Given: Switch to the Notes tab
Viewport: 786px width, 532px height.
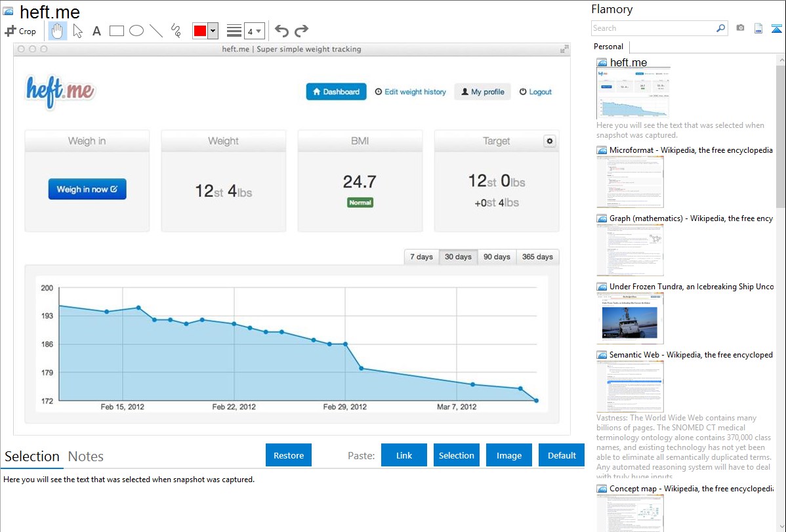Looking at the screenshot, I should pos(86,457).
